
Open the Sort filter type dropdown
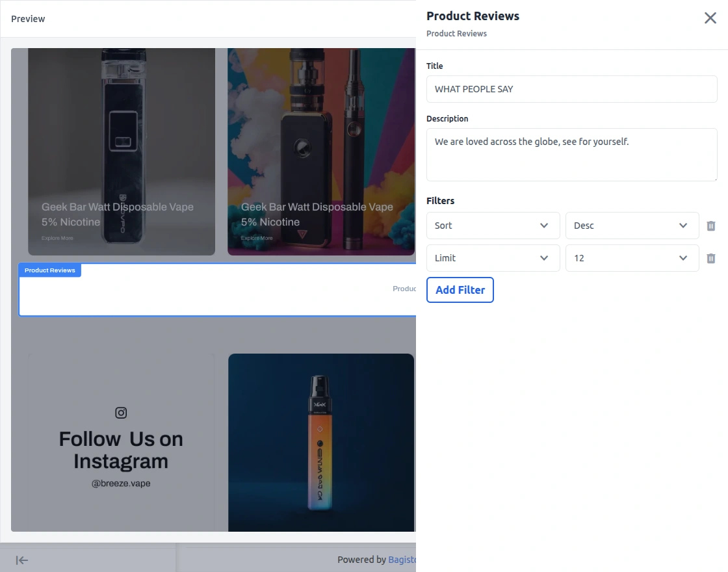click(x=493, y=226)
